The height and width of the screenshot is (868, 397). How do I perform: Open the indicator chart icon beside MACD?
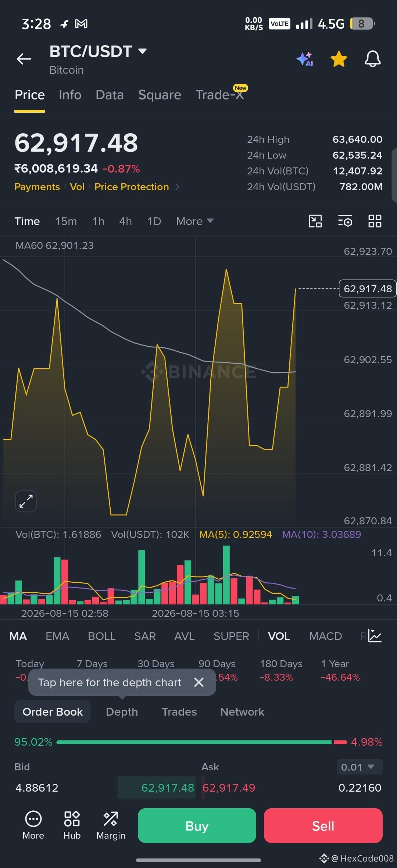point(375,636)
